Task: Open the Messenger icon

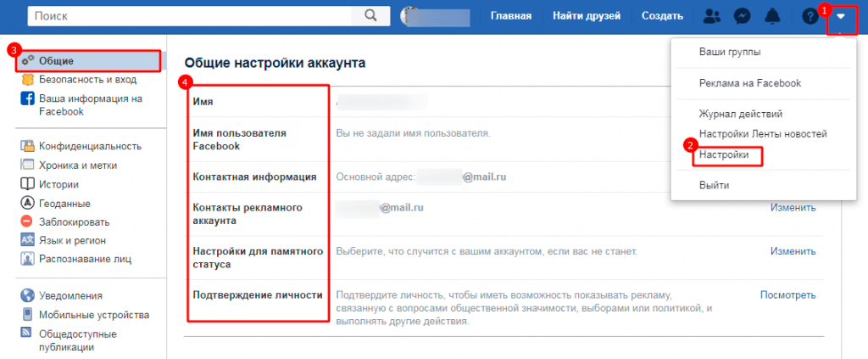Action: point(741,16)
